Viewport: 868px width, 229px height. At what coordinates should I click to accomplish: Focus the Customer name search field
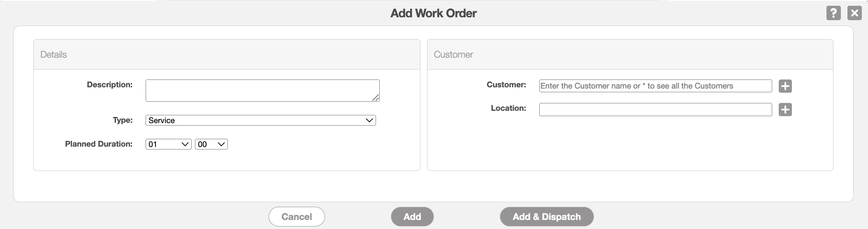click(655, 86)
